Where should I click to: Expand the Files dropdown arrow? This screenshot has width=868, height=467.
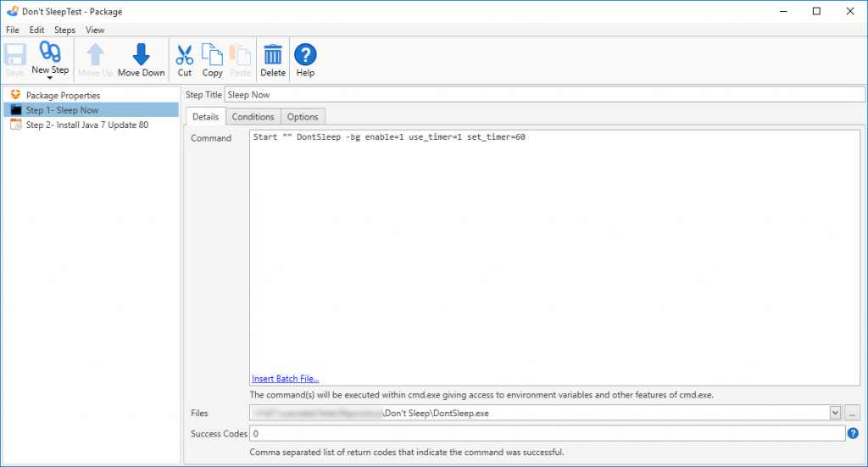835,413
